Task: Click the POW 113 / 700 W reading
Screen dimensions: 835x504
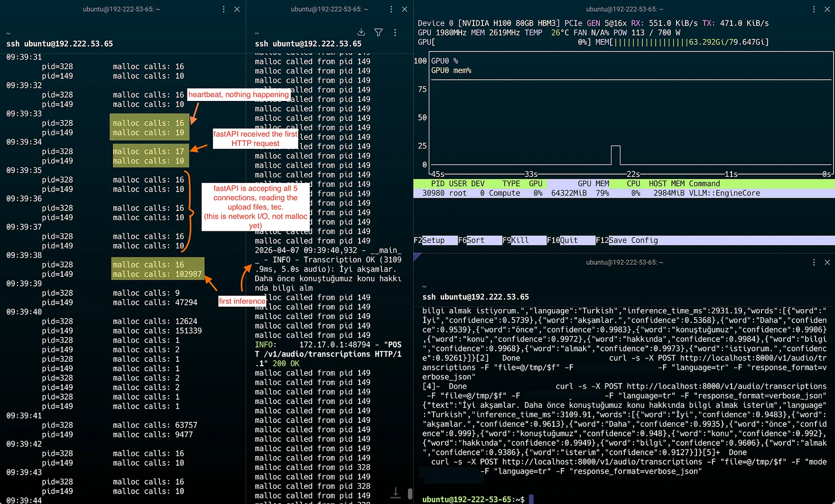Action: click(x=647, y=33)
